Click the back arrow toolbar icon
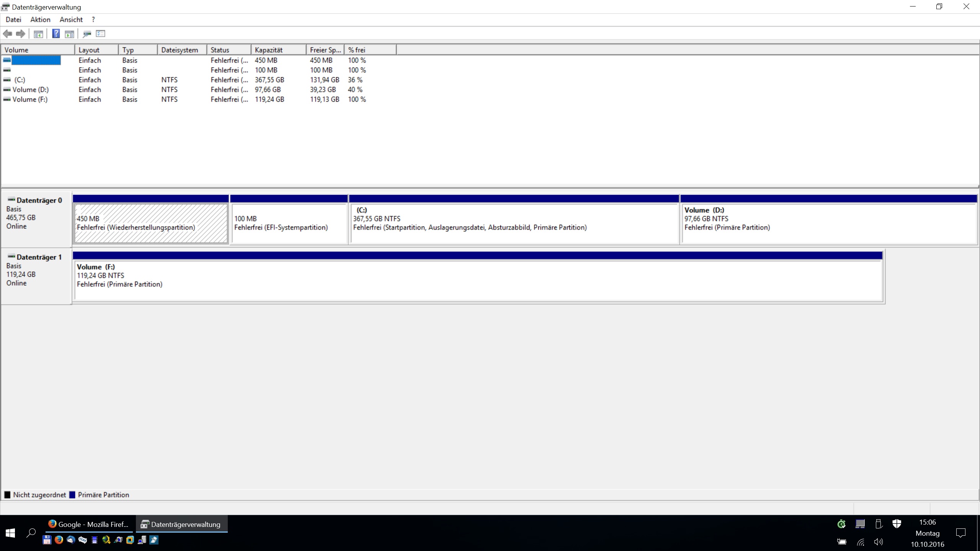 (7, 34)
